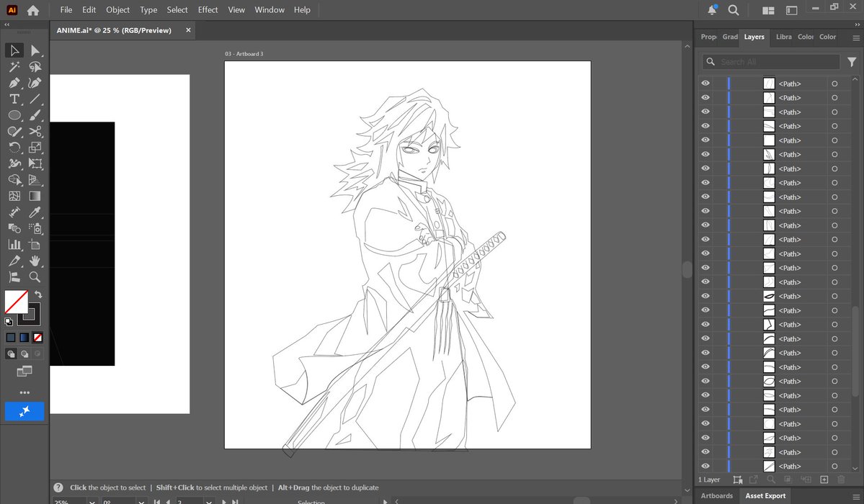Open the artboard number dropdown
864x504 pixels.
pyautogui.click(x=209, y=502)
